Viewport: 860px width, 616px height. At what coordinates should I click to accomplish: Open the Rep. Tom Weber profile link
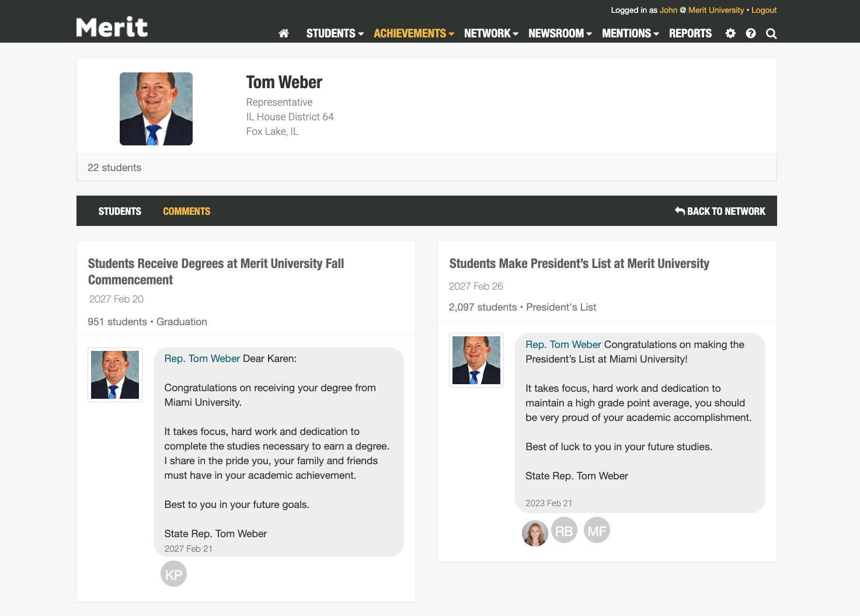pos(201,358)
